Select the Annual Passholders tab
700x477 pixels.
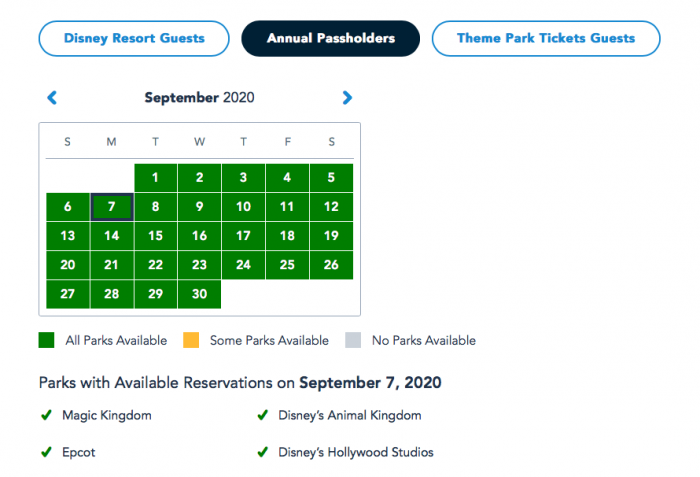(330, 39)
